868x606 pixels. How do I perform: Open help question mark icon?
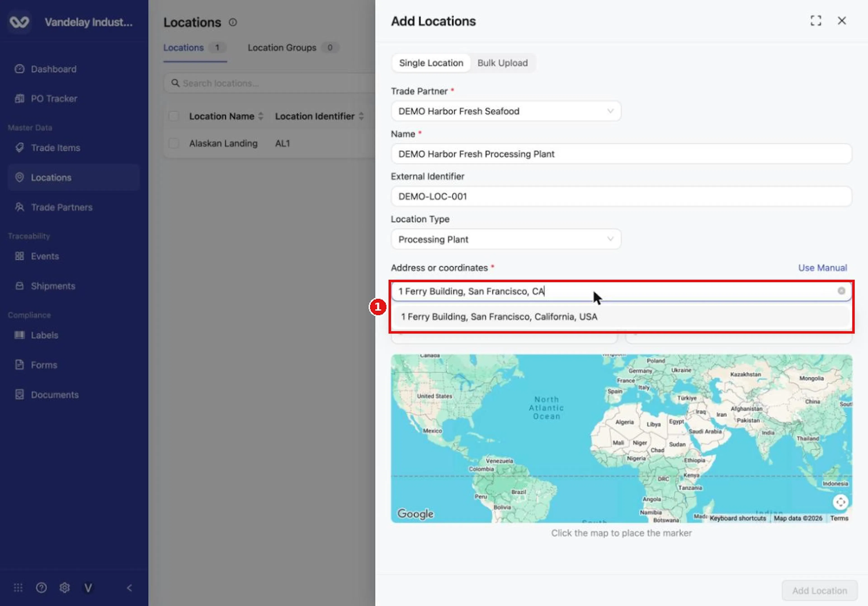(x=41, y=588)
